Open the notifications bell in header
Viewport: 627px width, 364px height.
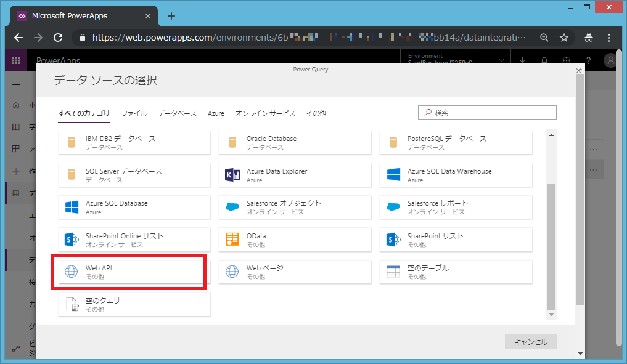(x=544, y=60)
